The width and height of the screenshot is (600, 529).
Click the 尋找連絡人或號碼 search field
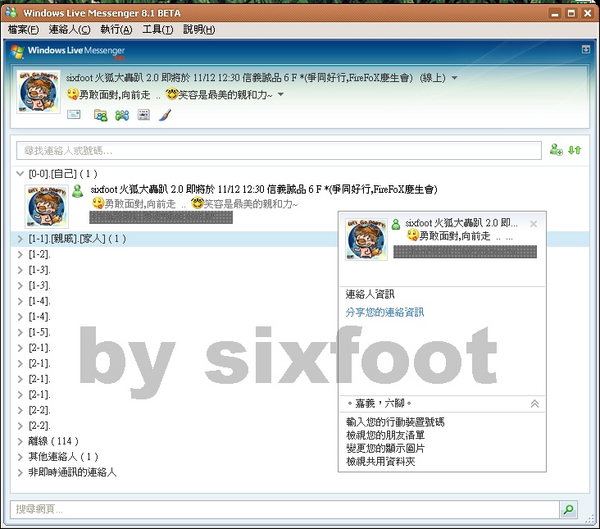[279, 150]
